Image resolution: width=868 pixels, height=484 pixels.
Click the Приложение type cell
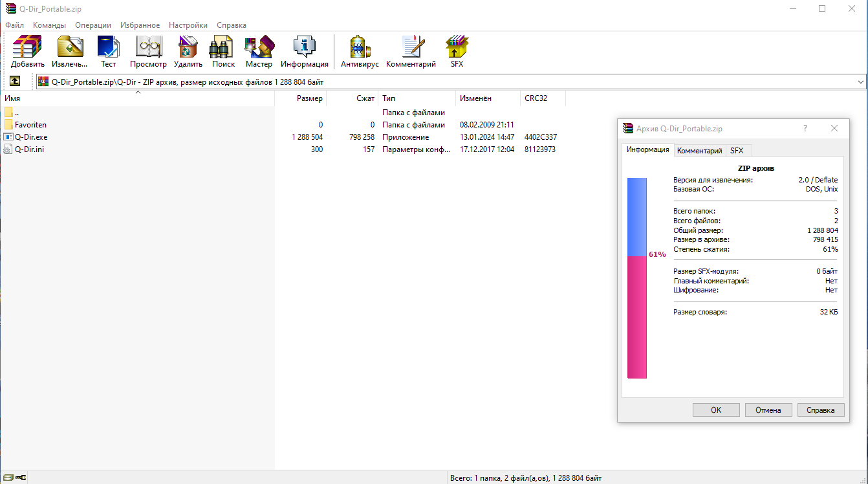pyautogui.click(x=406, y=137)
